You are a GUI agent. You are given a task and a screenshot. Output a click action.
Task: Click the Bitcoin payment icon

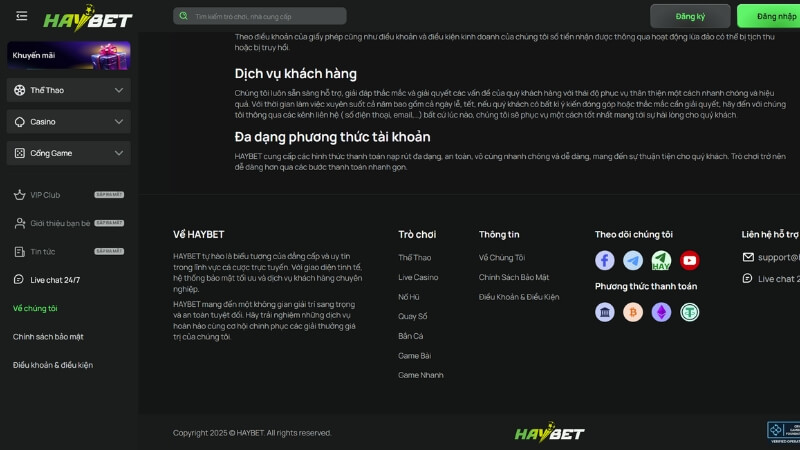tap(633, 312)
